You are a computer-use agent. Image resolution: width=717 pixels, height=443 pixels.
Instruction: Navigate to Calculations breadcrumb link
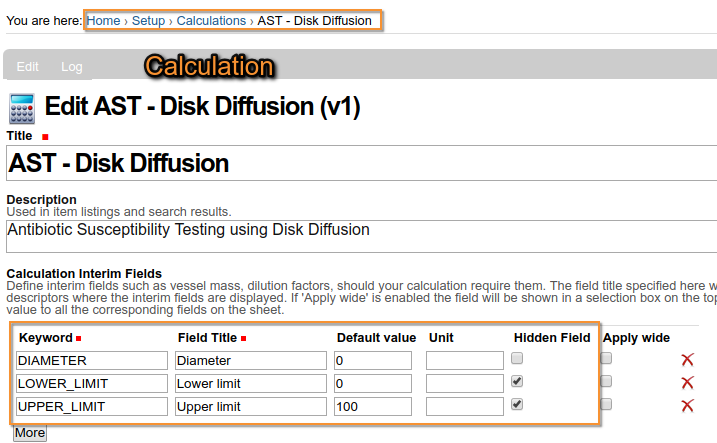point(211,20)
